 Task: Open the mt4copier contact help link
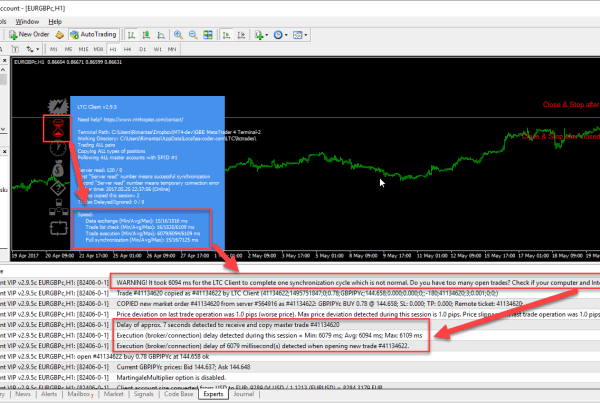(x=143, y=119)
